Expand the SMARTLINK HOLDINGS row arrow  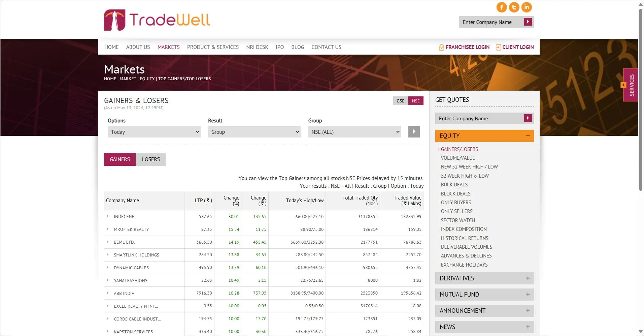[107, 255]
